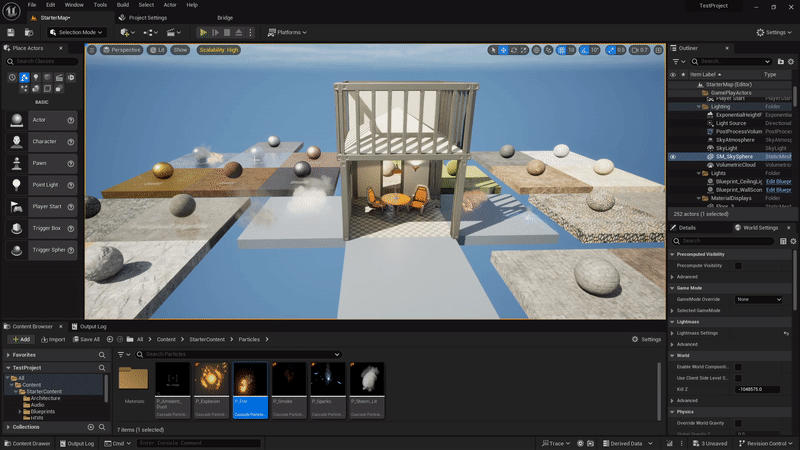Viewport: 800px width, 450px height.
Task: Toggle visibility of SM_SkySphere in the Outliner
Action: (x=673, y=157)
